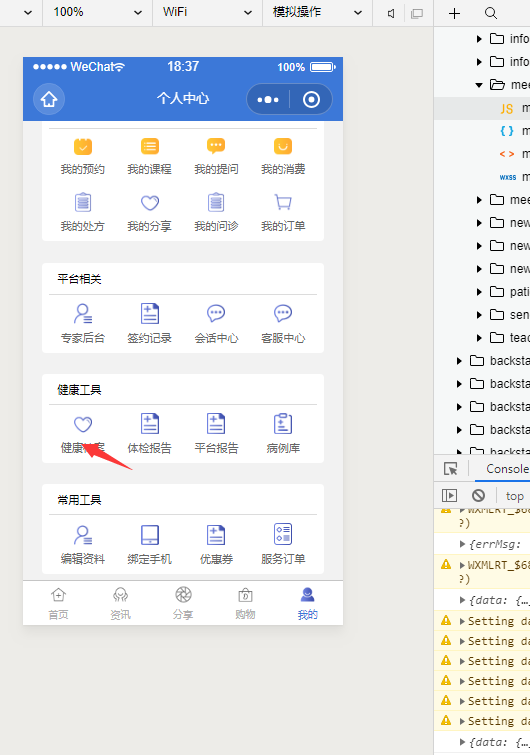Open the three-dot menu capsule in the header
This screenshot has height=755, width=530.
pyautogui.click(x=268, y=100)
